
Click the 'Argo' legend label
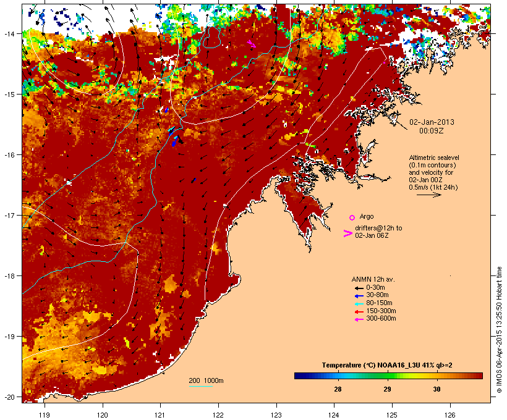367,216
